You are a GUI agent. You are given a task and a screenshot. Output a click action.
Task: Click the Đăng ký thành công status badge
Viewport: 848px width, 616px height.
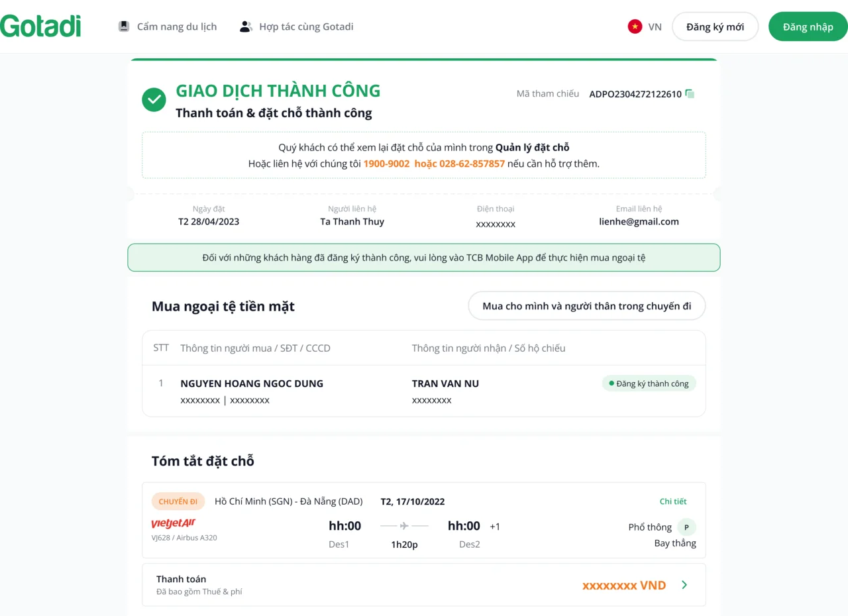coord(649,384)
